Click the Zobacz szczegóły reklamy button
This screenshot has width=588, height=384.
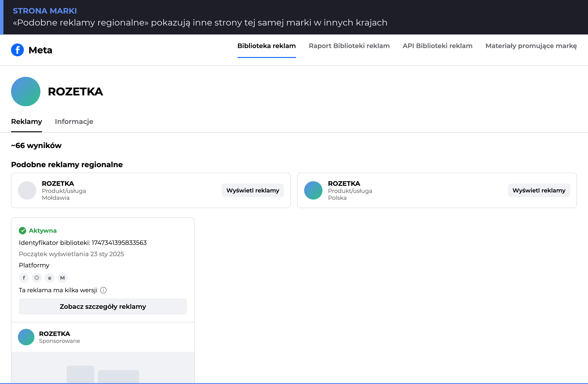103,307
